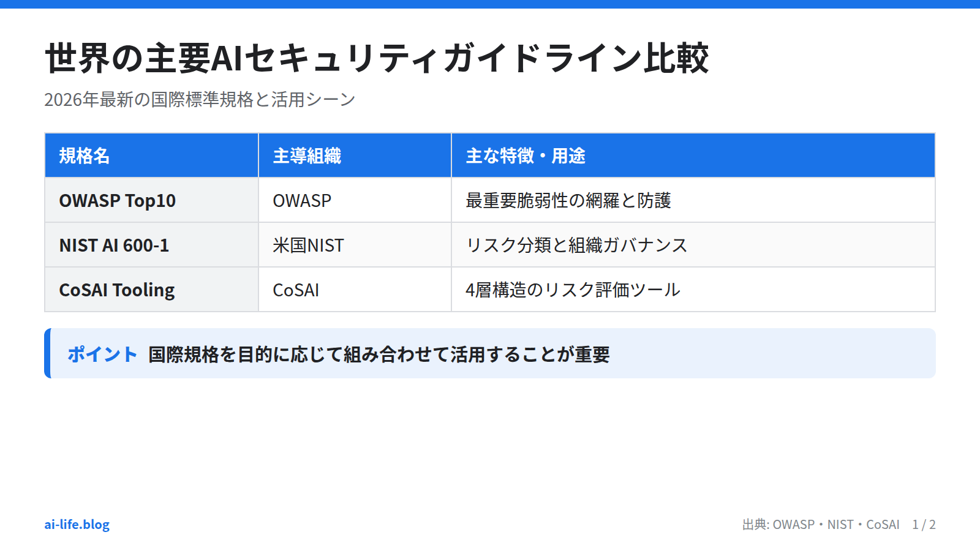980x551 pixels.
Task: Click the リスク分類と組織ガバナンス cell
Action: point(693,245)
